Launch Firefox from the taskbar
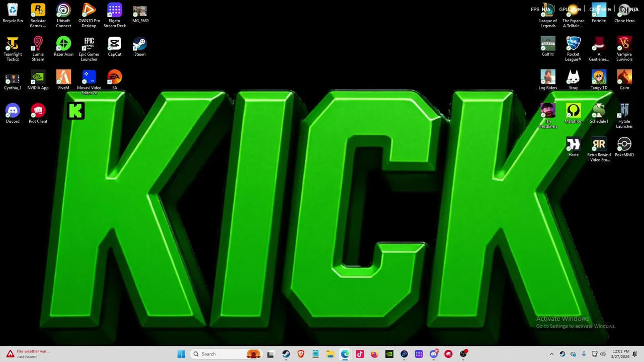Image resolution: width=644 pixels, height=362 pixels. pyautogui.click(x=374, y=354)
